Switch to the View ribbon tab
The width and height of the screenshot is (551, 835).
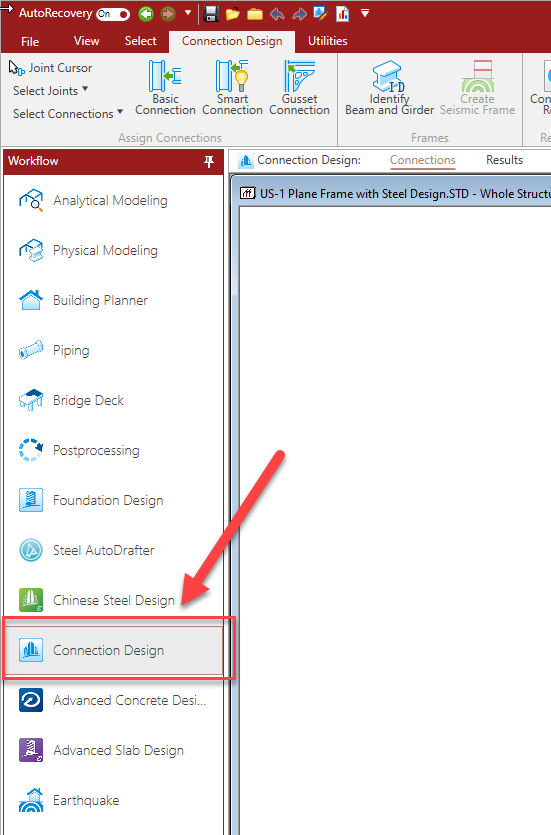click(86, 41)
